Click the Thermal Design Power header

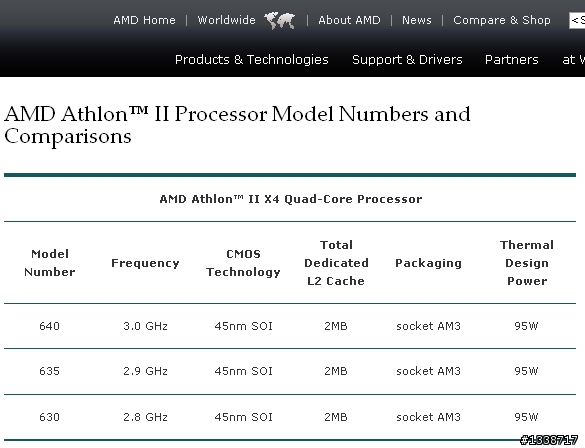point(527,263)
